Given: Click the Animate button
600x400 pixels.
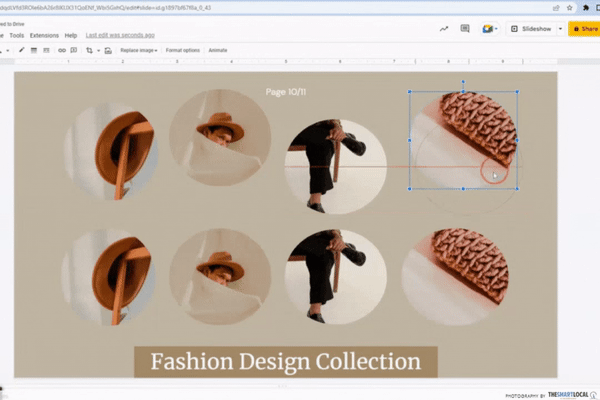Looking at the screenshot, I should click(217, 50).
